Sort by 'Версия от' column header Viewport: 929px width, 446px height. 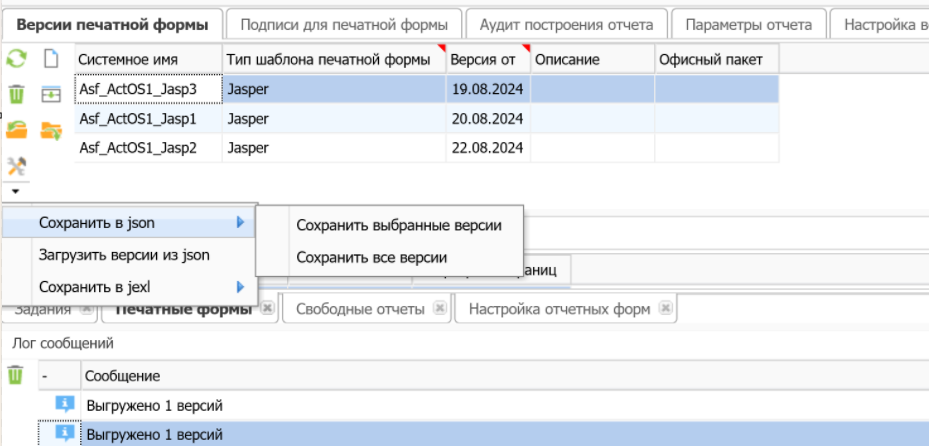tap(482, 60)
